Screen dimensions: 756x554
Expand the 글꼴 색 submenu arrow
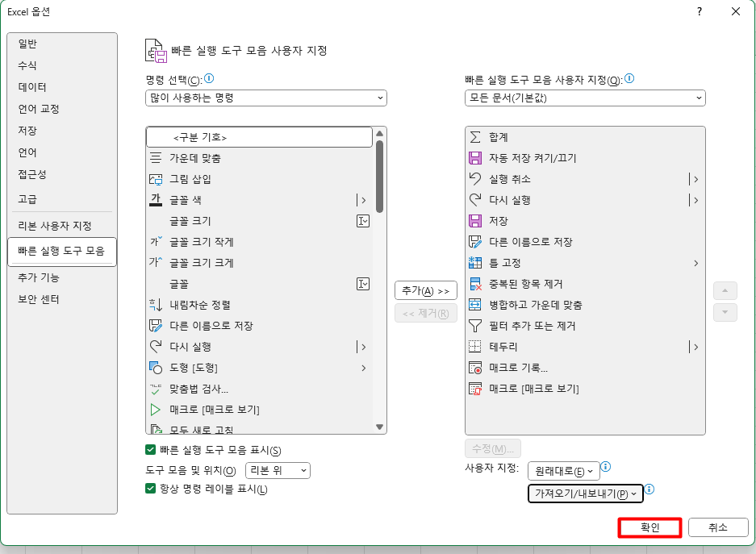[363, 200]
